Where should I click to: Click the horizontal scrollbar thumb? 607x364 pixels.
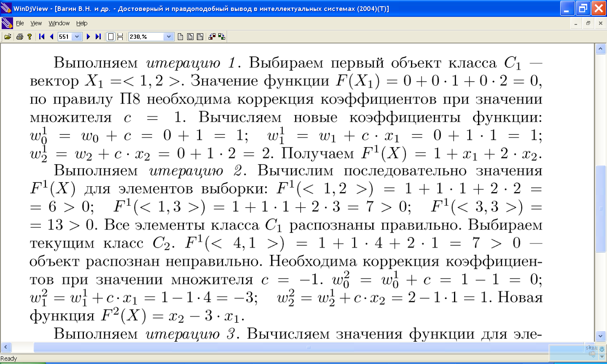[x=309, y=348]
